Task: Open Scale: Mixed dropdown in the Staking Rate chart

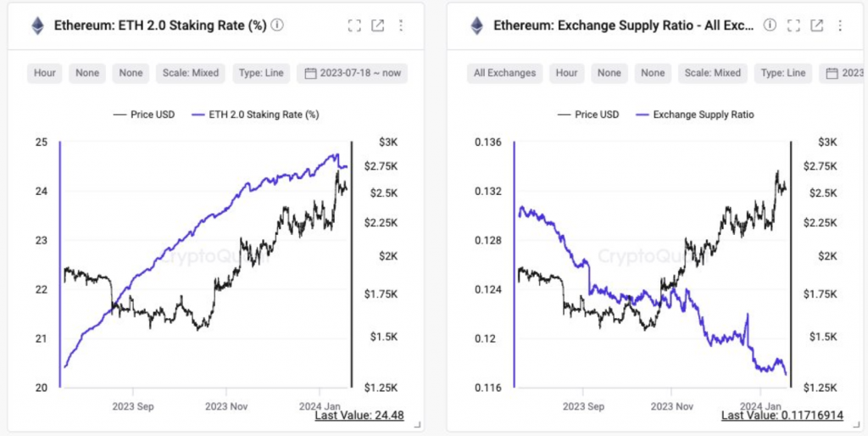Action: [x=191, y=73]
